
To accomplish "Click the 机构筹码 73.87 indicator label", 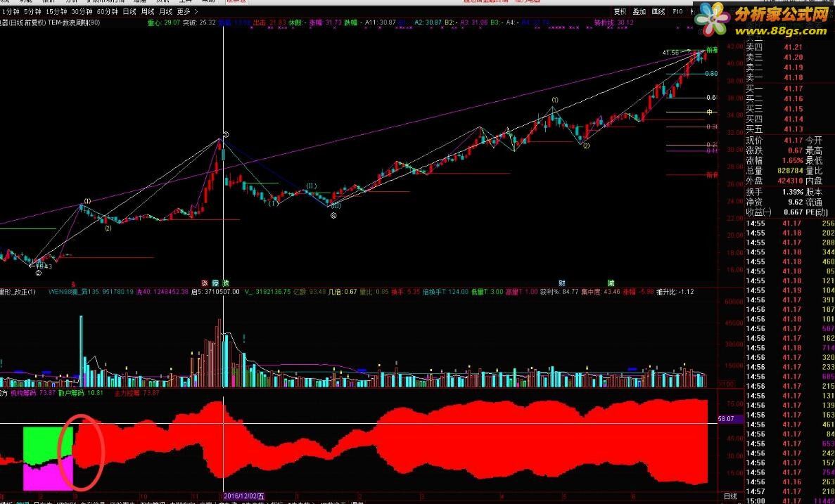I will pyautogui.click(x=33, y=393).
